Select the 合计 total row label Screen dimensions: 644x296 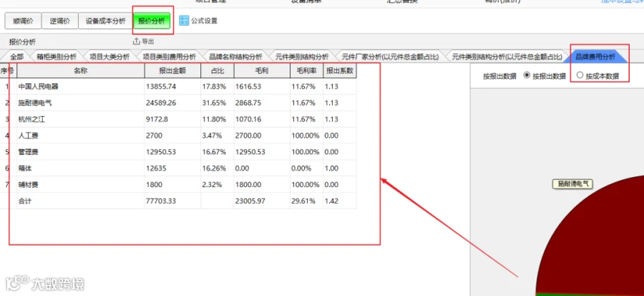pos(25,201)
